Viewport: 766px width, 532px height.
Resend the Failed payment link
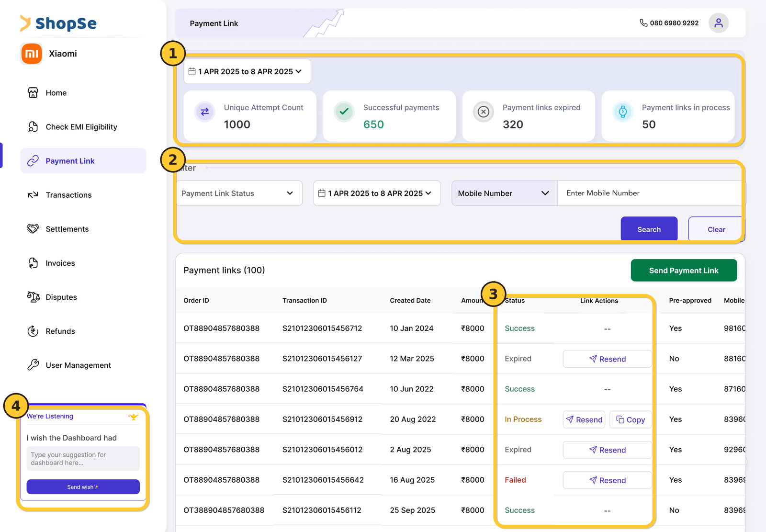coord(607,480)
